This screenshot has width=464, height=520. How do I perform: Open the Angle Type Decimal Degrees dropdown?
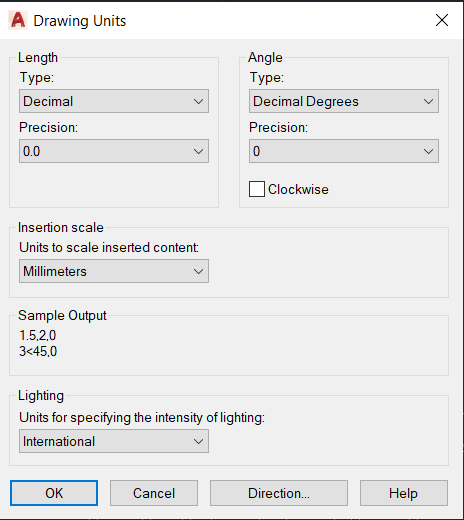coord(344,101)
